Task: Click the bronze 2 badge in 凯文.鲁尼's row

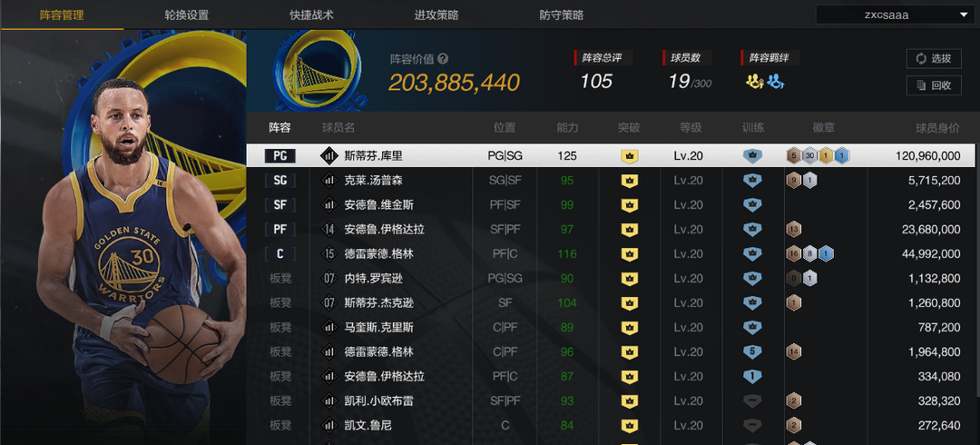Action: point(794,426)
